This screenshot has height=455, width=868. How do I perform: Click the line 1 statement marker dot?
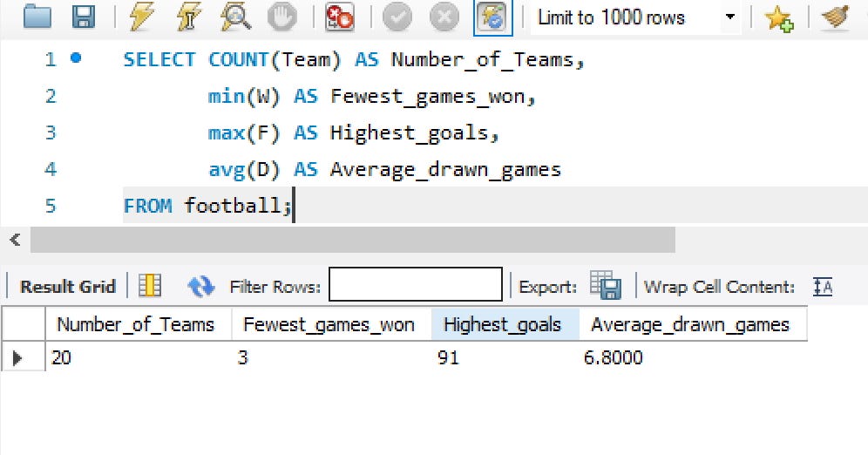click(77, 58)
